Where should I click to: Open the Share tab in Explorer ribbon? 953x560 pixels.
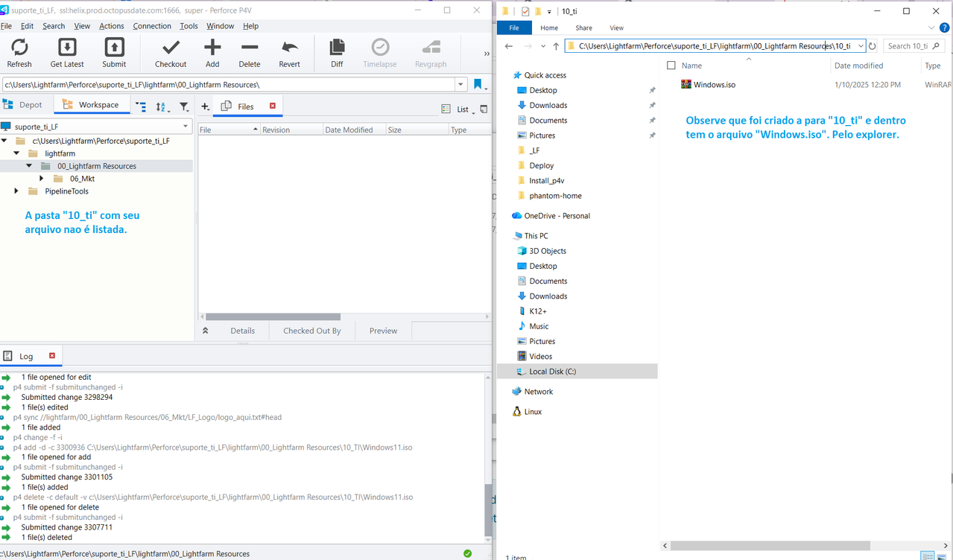[x=583, y=28]
